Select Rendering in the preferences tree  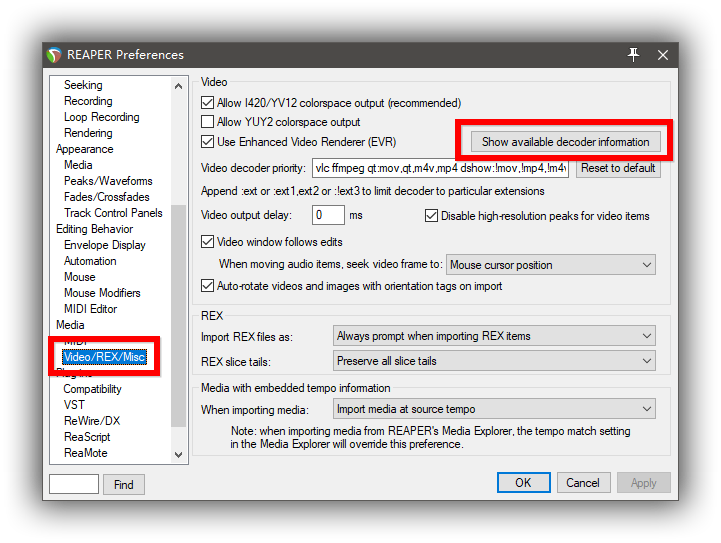[88, 133]
